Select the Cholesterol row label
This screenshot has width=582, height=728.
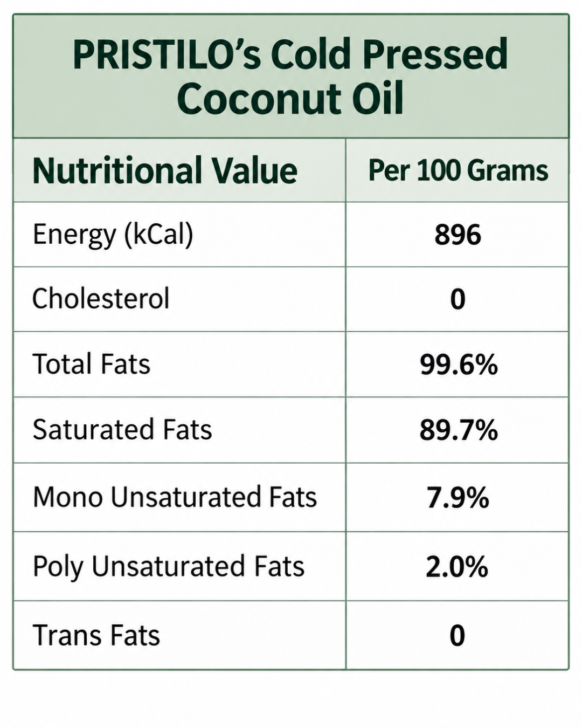(101, 299)
